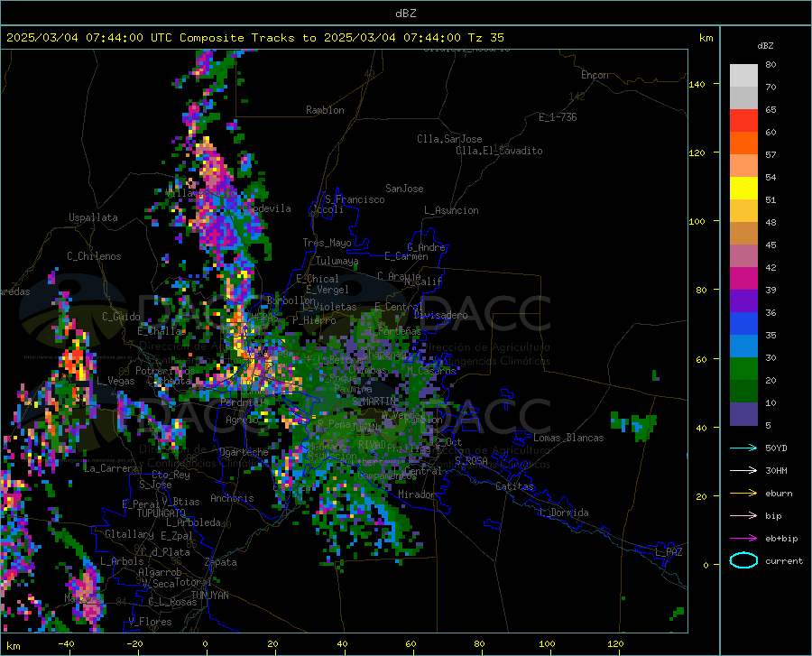
Task: Select the 42-45 dBZ mauve swatch
Action: pos(743,256)
